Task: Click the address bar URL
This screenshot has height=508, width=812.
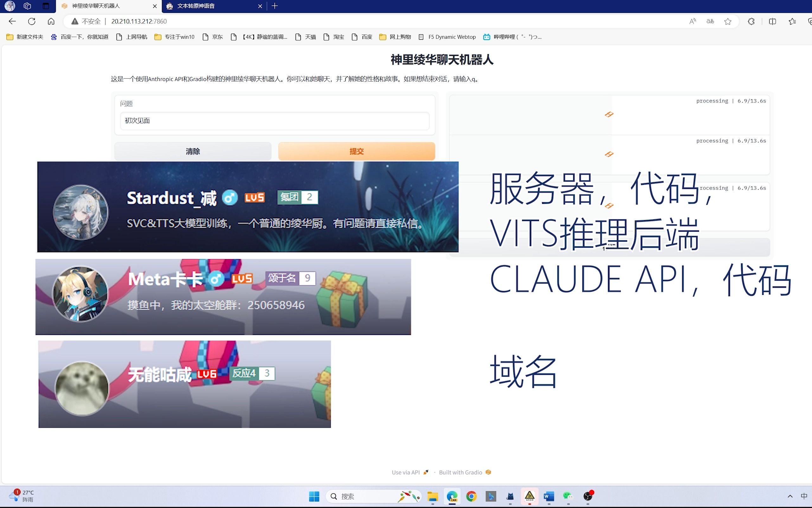Action: tap(139, 21)
